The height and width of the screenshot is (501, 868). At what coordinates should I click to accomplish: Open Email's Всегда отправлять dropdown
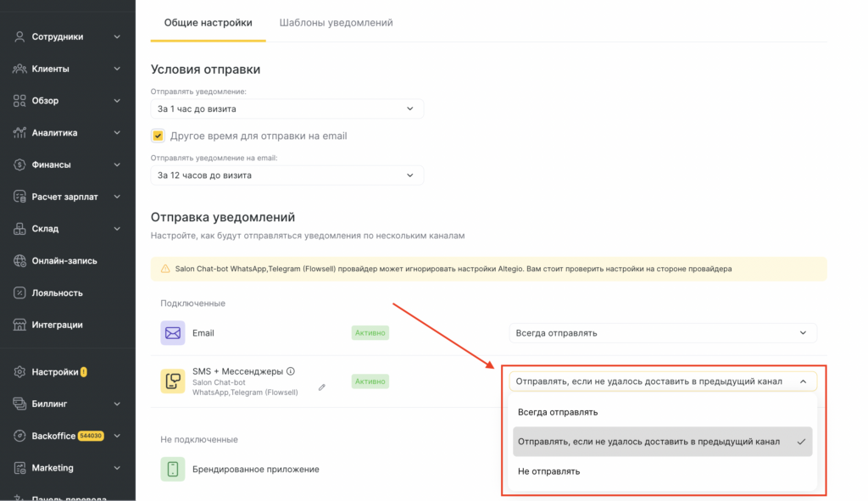click(663, 332)
